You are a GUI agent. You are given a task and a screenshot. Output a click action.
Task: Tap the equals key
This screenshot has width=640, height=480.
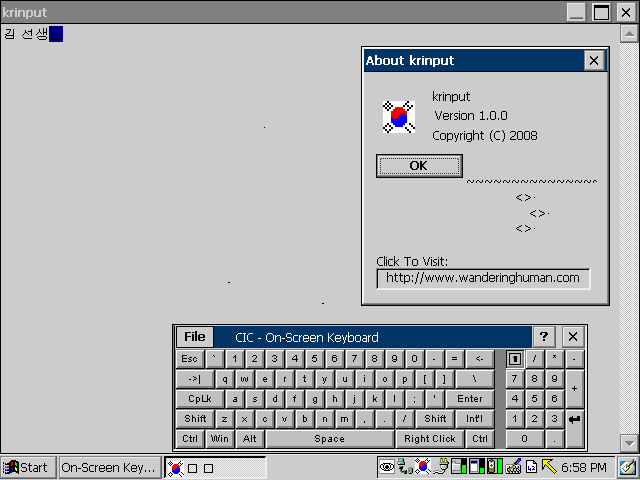coord(454,359)
